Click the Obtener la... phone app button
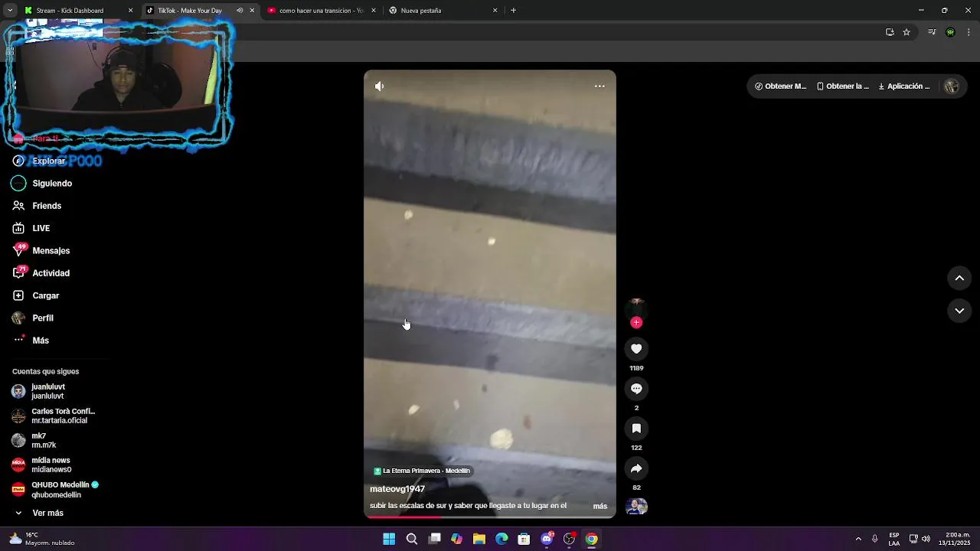 tap(843, 86)
